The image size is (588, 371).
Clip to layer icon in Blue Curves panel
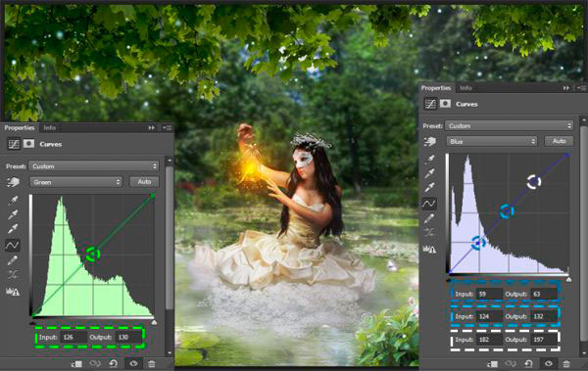click(x=492, y=364)
